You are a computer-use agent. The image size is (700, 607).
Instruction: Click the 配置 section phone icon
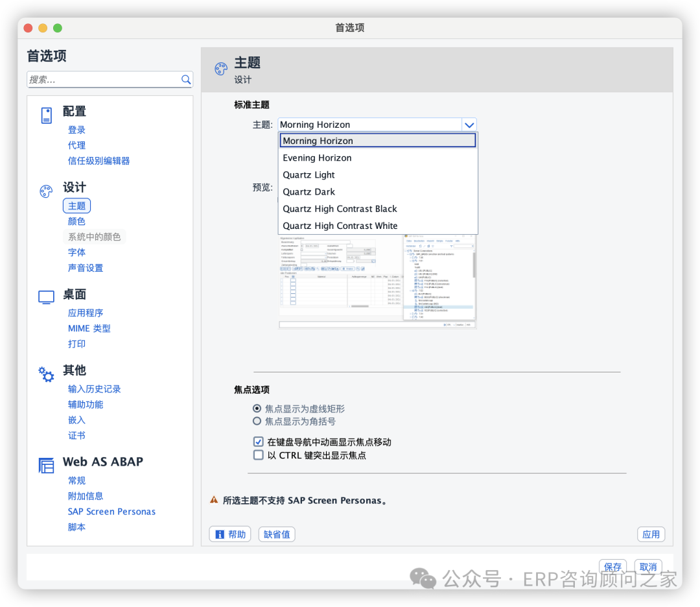47,115
